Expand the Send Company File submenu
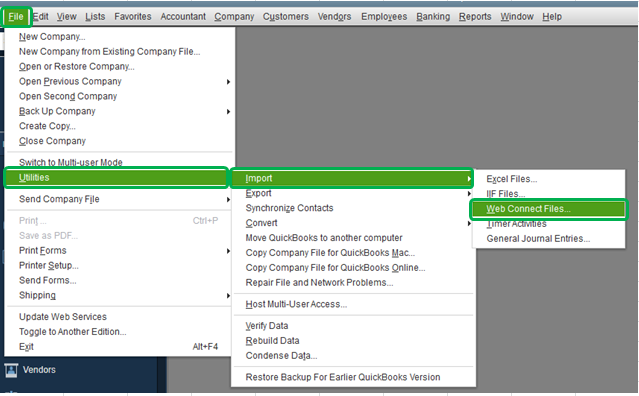The image size is (639, 396). (119, 199)
